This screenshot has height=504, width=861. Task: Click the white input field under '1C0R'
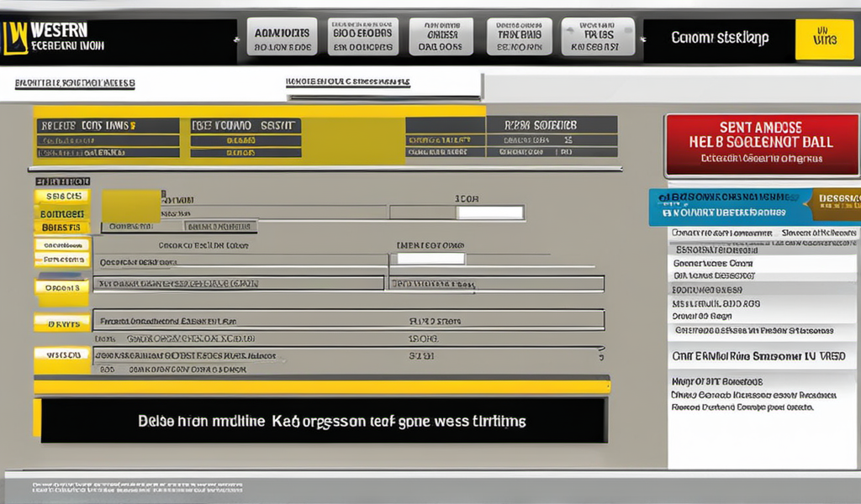click(x=490, y=213)
